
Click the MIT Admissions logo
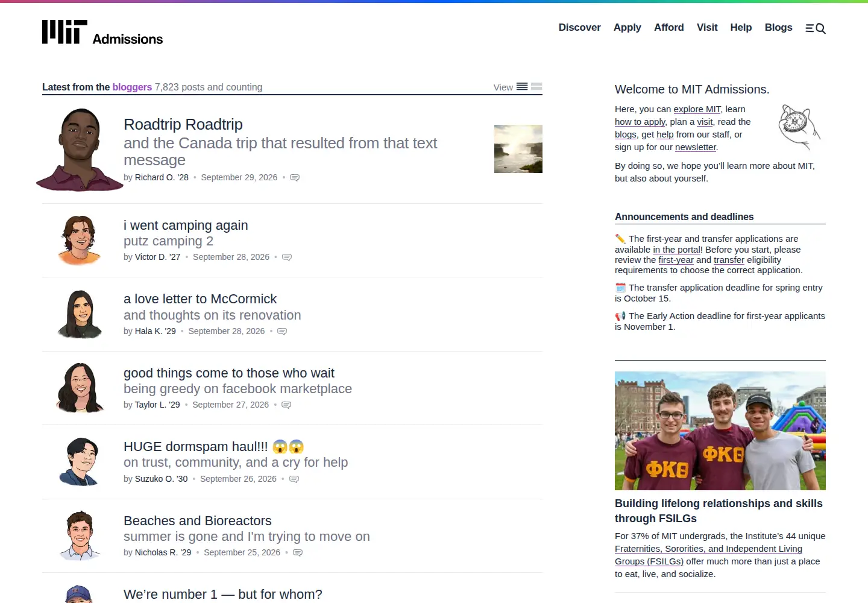102,33
